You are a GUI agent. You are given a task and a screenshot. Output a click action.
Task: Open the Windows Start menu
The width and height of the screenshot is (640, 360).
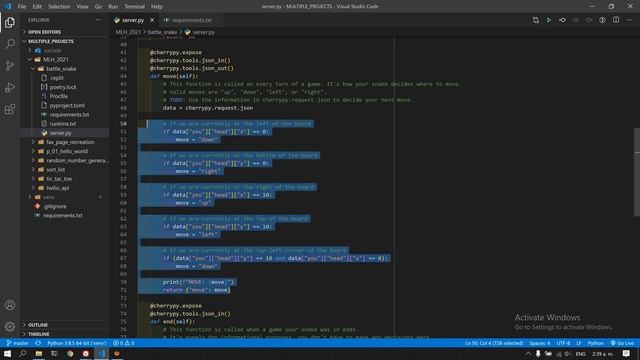7,354
